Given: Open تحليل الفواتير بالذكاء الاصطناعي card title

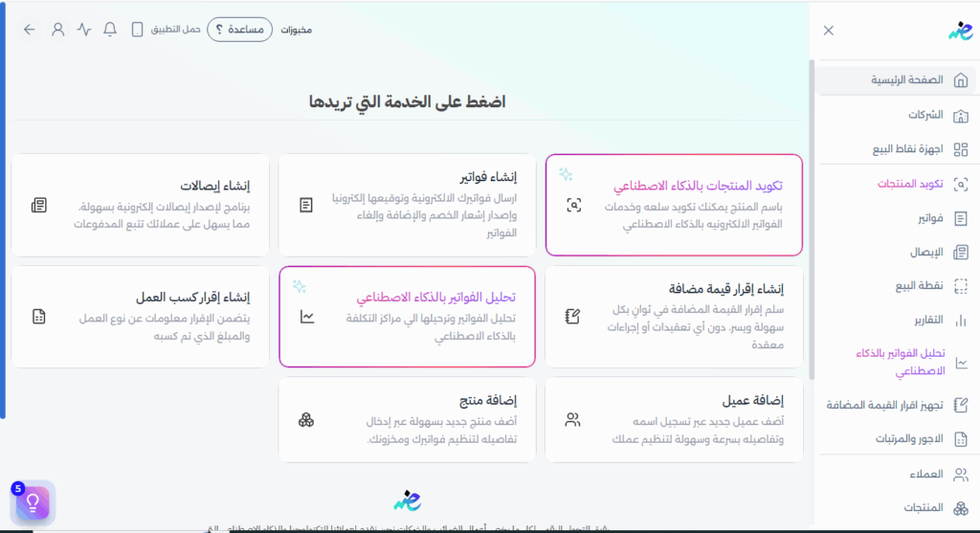Looking at the screenshot, I should coord(436,298).
